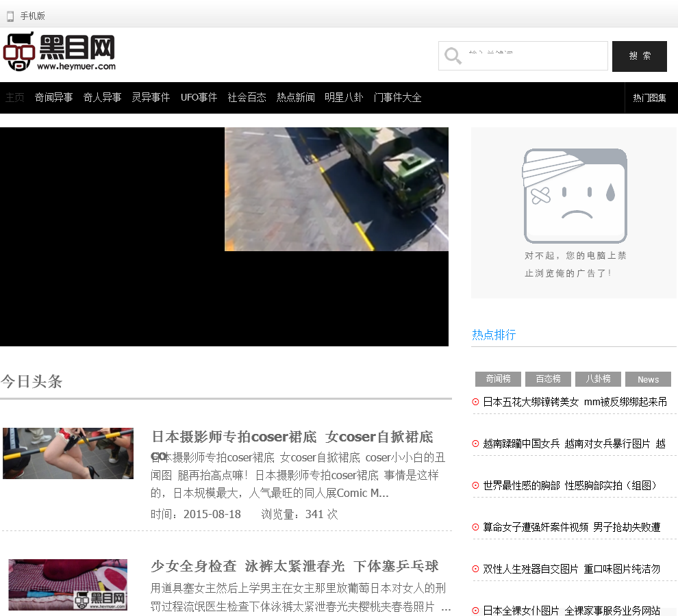678x616 pixels.
Task: Click summary starting 用道具塞女主然后上学
Action: 301,598
